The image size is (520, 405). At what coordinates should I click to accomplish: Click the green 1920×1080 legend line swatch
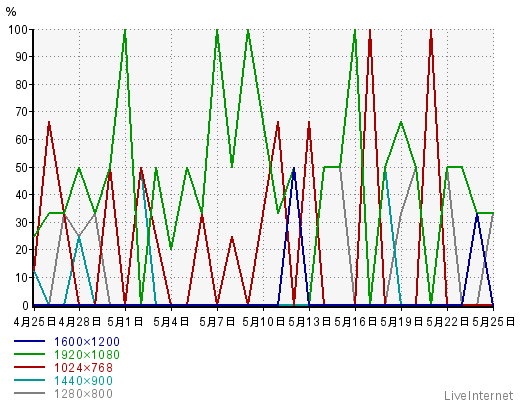click(x=29, y=354)
